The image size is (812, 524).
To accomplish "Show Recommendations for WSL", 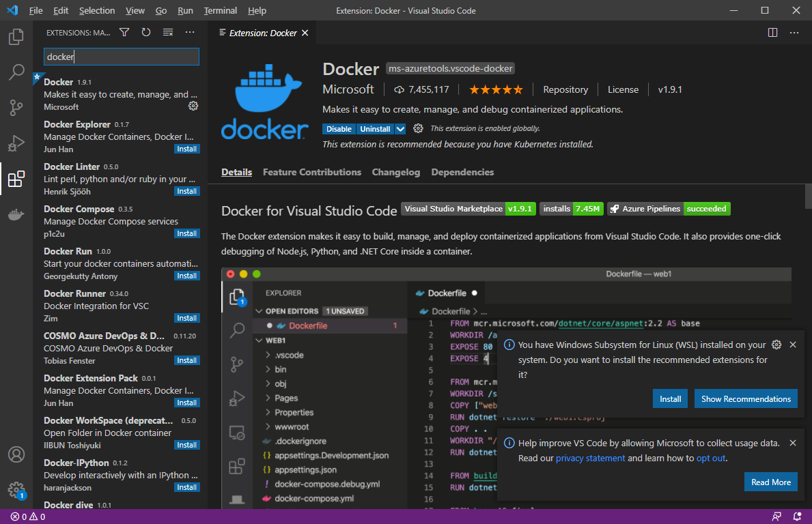I will click(746, 399).
